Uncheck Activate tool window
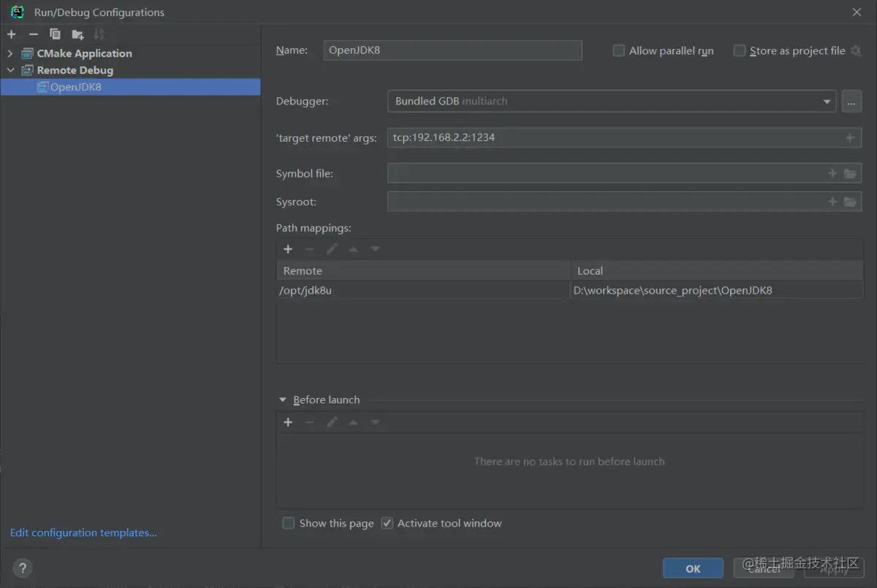 [387, 523]
